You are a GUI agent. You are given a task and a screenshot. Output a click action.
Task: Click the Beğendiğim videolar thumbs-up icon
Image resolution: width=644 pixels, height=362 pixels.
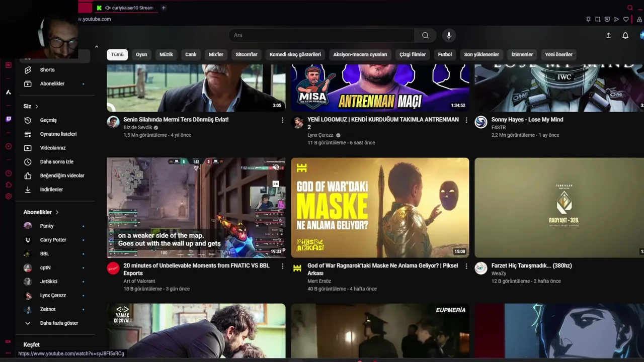[x=28, y=175]
